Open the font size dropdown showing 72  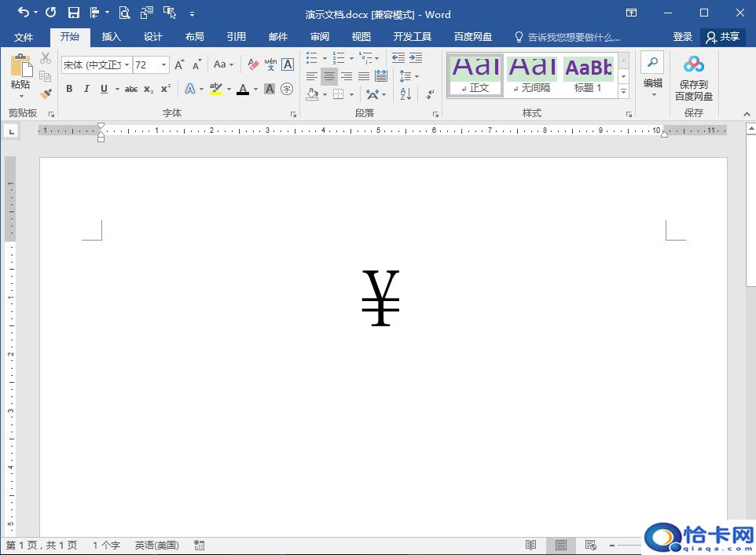pos(163,64)
